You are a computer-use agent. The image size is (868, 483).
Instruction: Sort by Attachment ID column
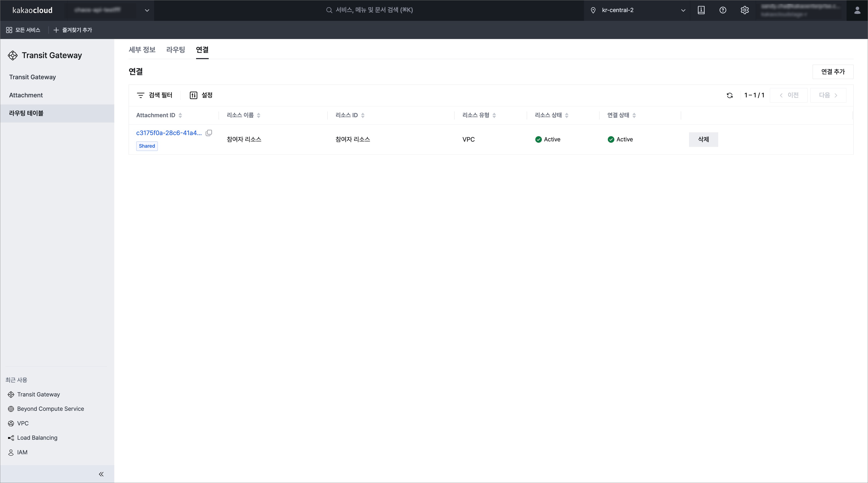(180, 115)
